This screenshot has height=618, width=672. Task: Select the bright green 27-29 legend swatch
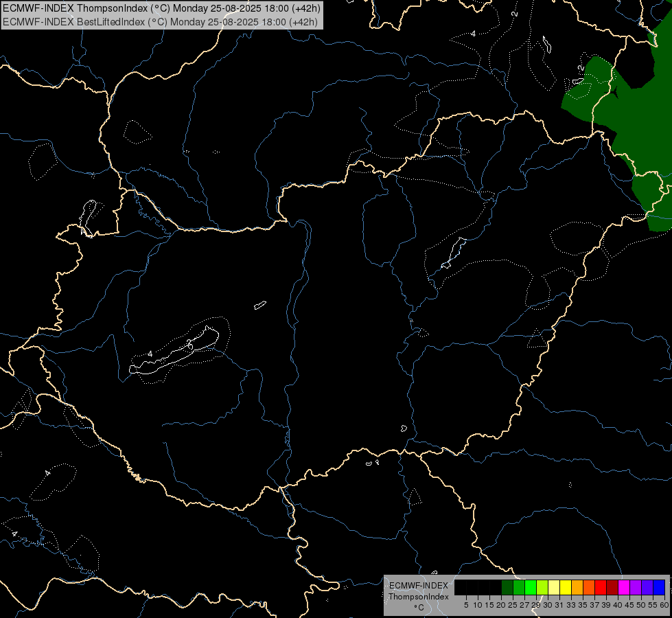(x=531, y=587)
